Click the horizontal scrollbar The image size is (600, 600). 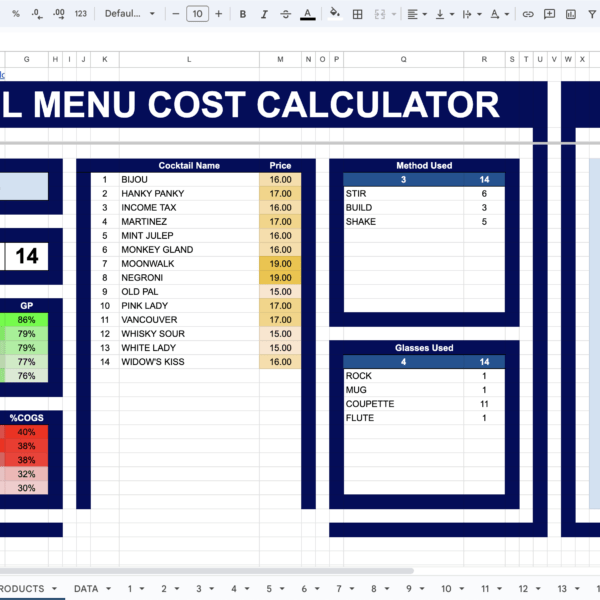point(207,571)
